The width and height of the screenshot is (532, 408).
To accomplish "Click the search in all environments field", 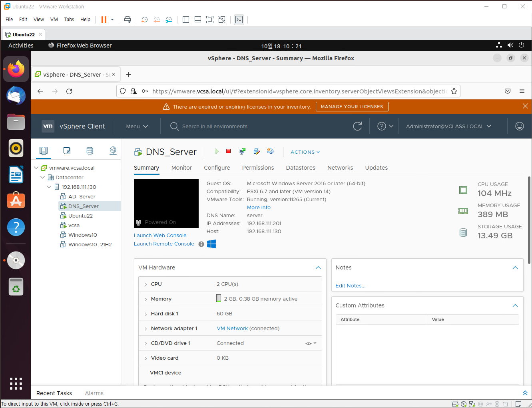I will [215, 127].
